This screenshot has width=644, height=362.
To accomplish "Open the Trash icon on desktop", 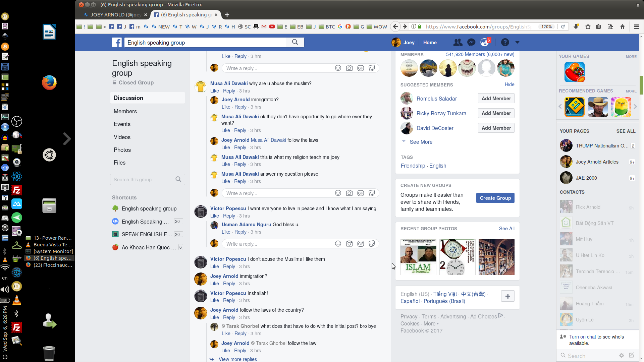I will (x=49, y=353).
